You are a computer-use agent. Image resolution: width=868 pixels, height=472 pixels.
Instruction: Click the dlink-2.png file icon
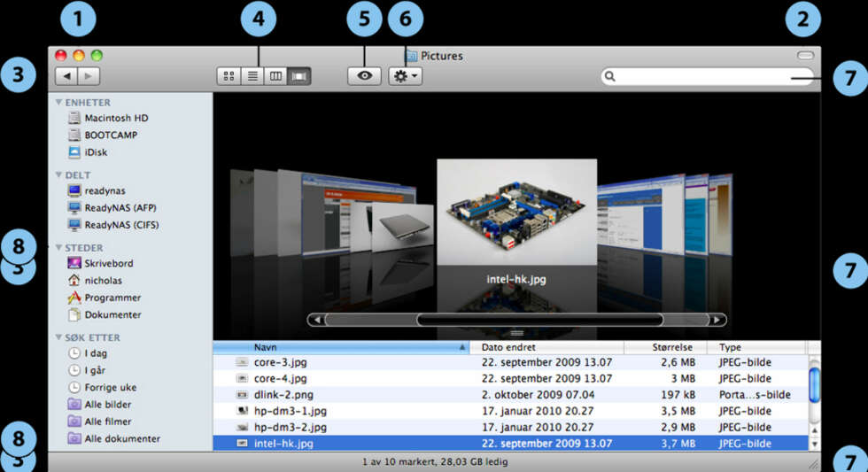coord(242,395)
